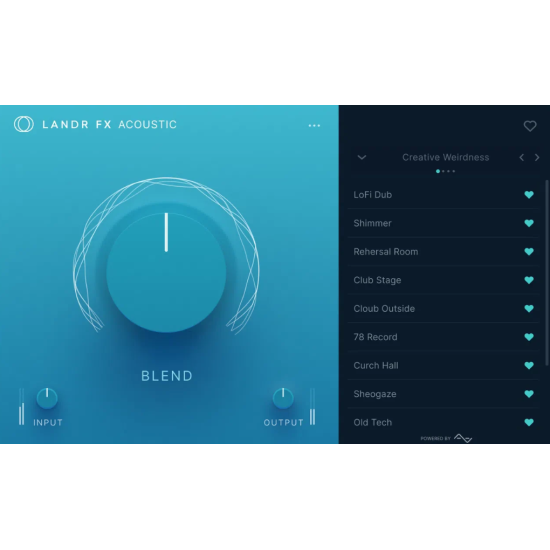
Task: Click the large BLEND knob
Action: point(166,273)
